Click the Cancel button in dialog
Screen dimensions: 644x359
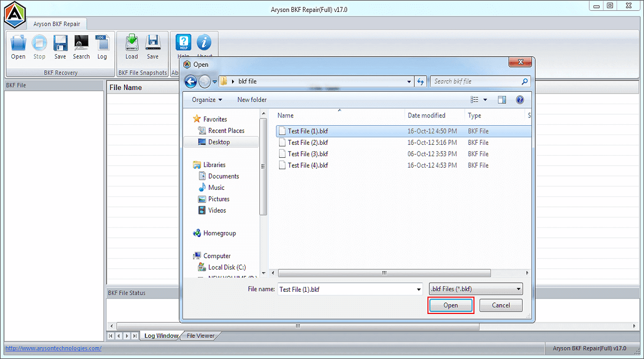501,305
